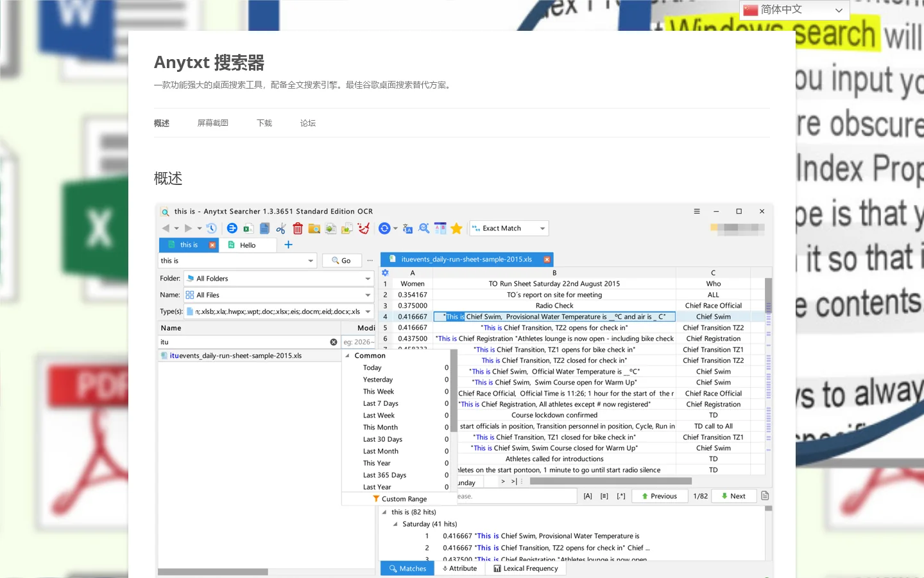Click the gear icon at spreadsheet corner
The height and width of the screenshot is (578, 924).
pyautogui.click(x=385, y=273)
